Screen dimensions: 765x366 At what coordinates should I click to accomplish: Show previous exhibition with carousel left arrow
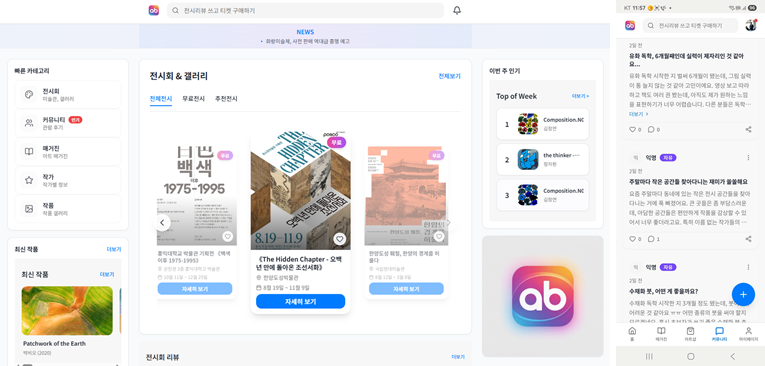pos(162,223)
